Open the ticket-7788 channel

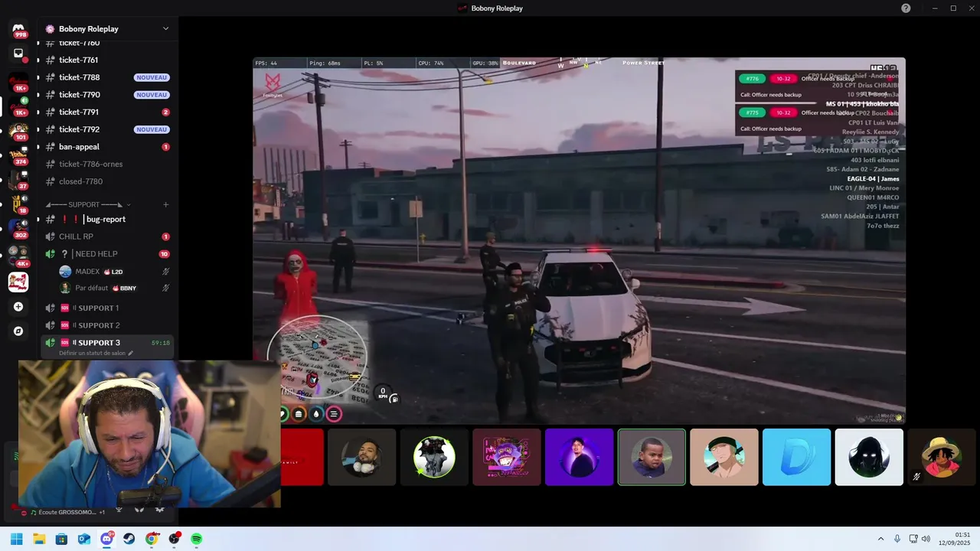pyautogui.click(x=107, y=77)
